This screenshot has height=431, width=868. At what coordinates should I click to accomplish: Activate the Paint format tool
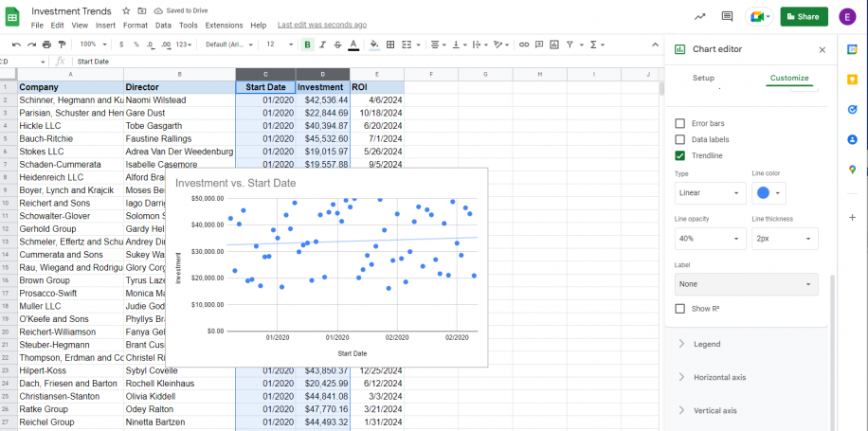coord(62,45)
